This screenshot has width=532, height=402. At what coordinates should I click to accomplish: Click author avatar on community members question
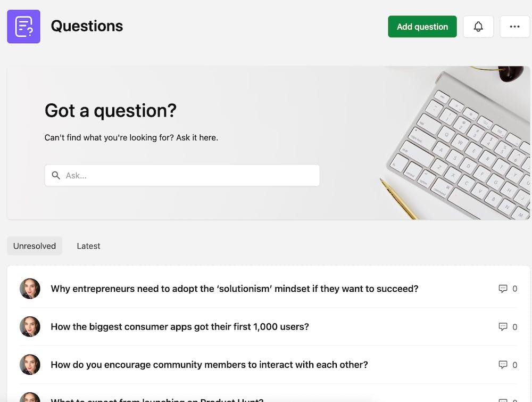coord(30,365)
